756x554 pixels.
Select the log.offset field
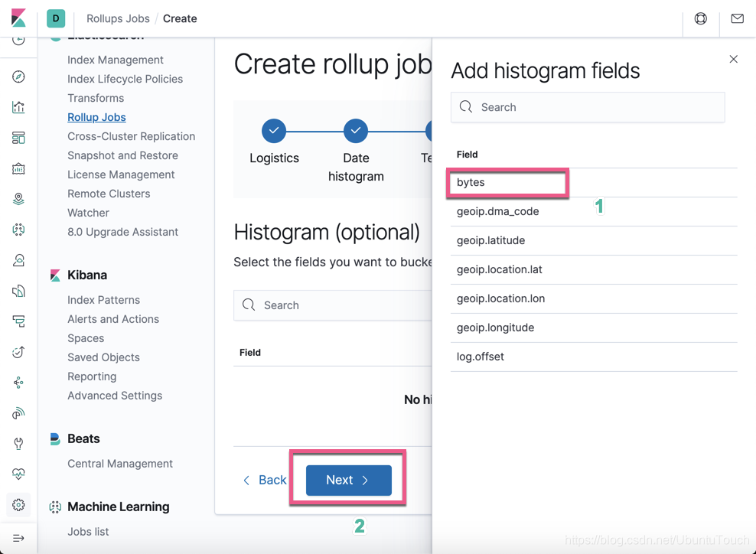pyautogui.click(x=594, y=357)
